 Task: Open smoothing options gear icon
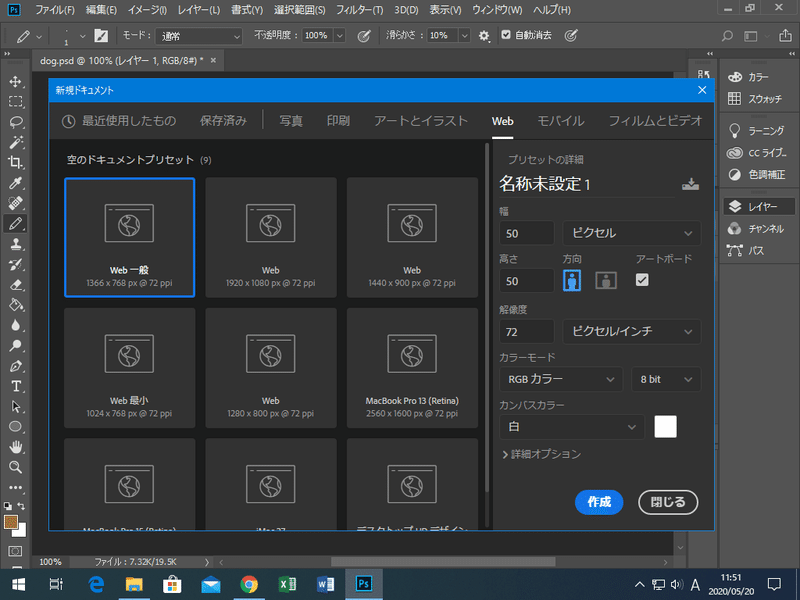(x=484, y=36)
